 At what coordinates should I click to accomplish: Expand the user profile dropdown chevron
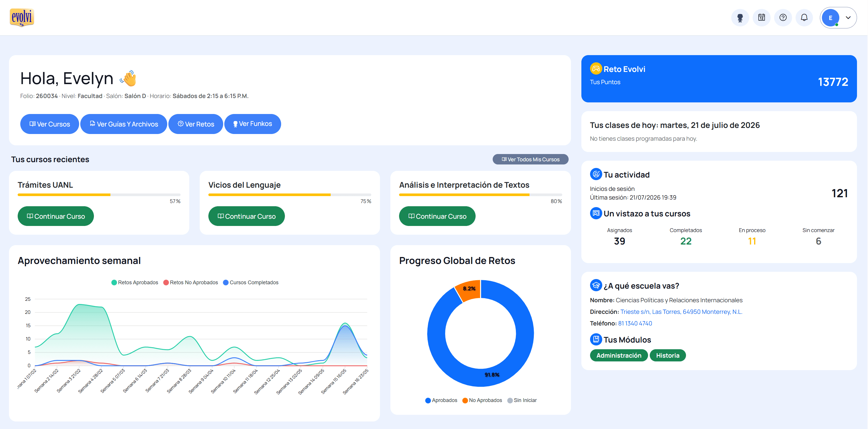849,17
